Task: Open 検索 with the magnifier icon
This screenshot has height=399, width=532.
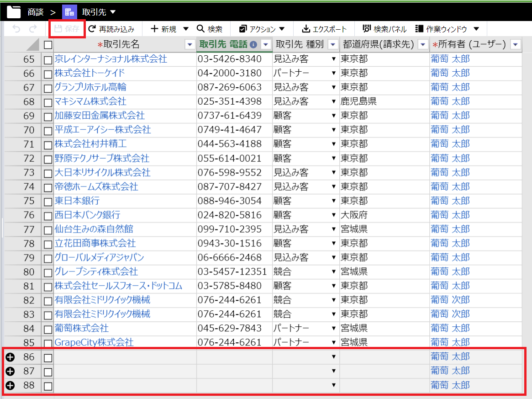Action: click(x=210, y=29)
